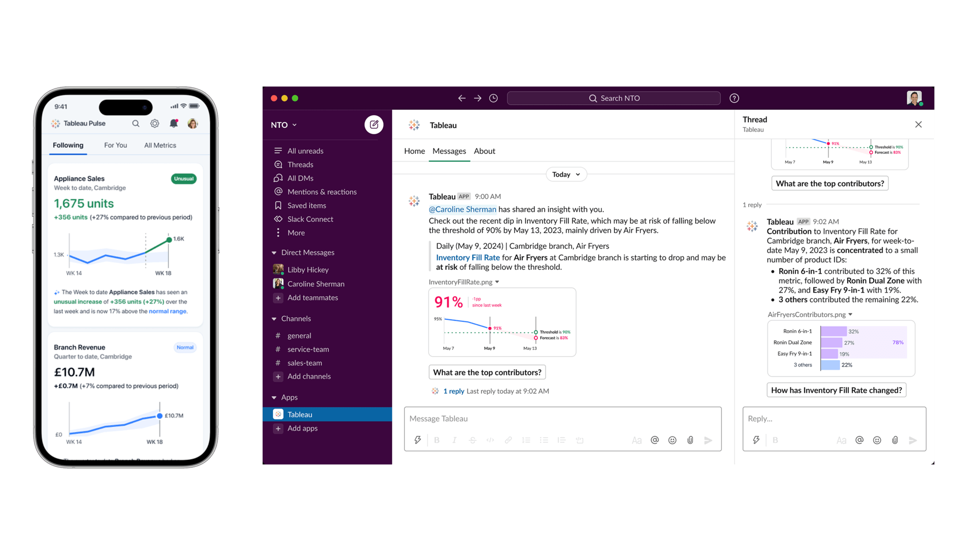Click the InventoryFillRate.png attachment dropdown
The height and width of the screenshot is (551, 980).
tap(497, 281)
